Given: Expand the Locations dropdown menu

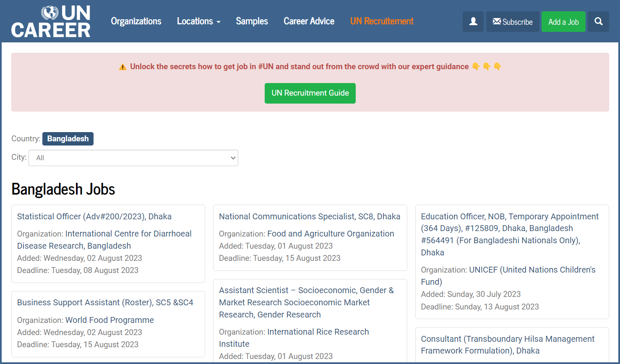Looking at the screenshot, I should (x=198, y=21).
